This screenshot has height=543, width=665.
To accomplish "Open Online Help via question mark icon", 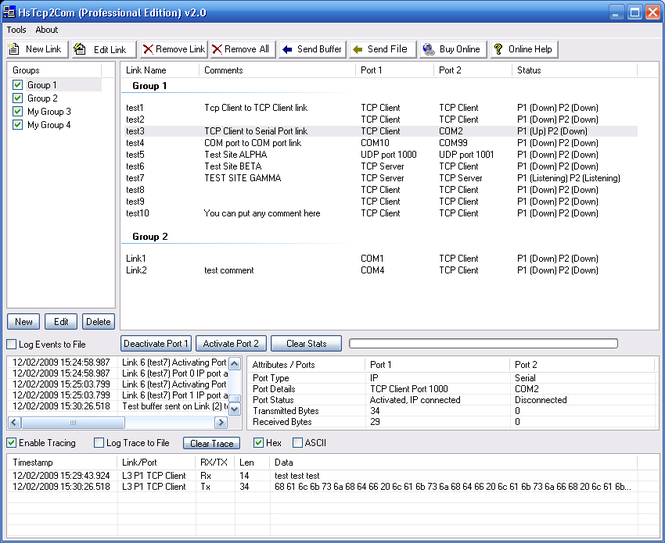I will (497, 49).
